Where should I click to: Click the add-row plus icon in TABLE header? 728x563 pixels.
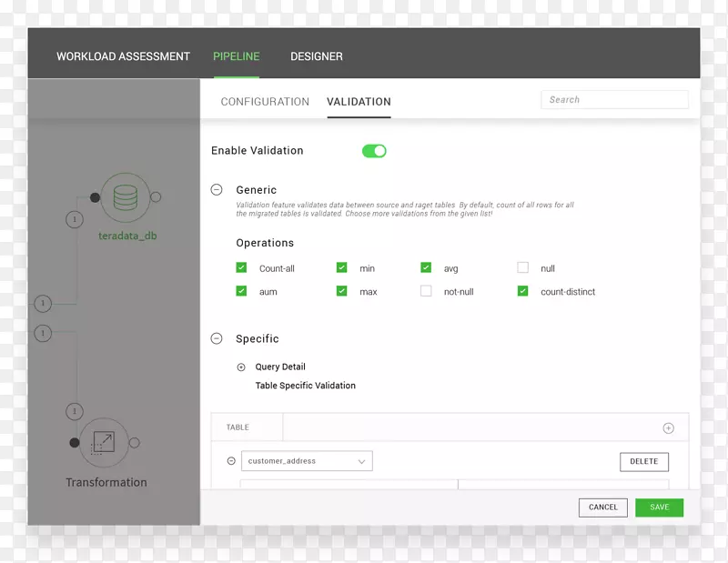coord(668,427)
